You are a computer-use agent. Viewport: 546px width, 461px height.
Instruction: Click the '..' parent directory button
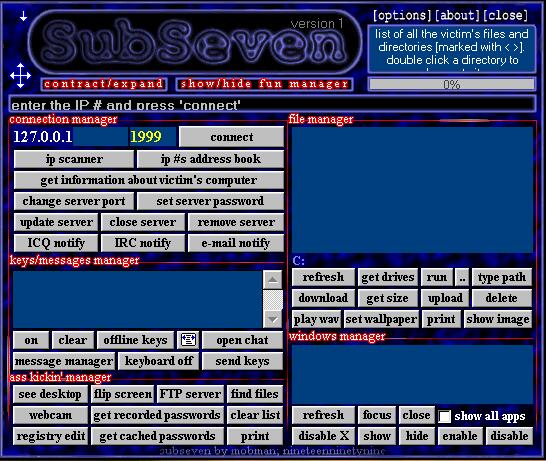[462, 278]
